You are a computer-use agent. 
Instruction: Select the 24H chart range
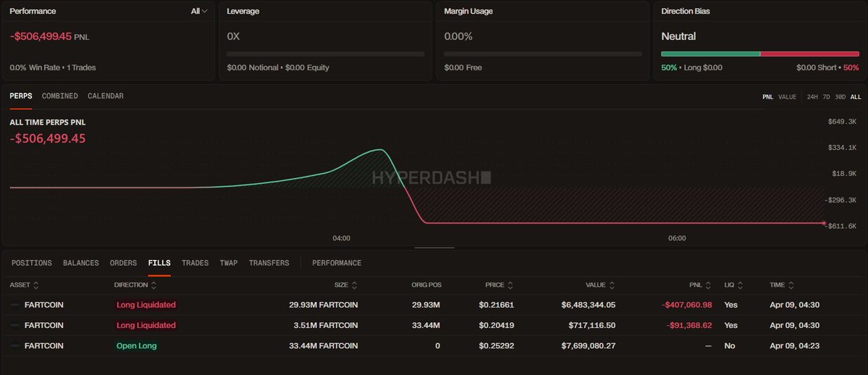812,97
